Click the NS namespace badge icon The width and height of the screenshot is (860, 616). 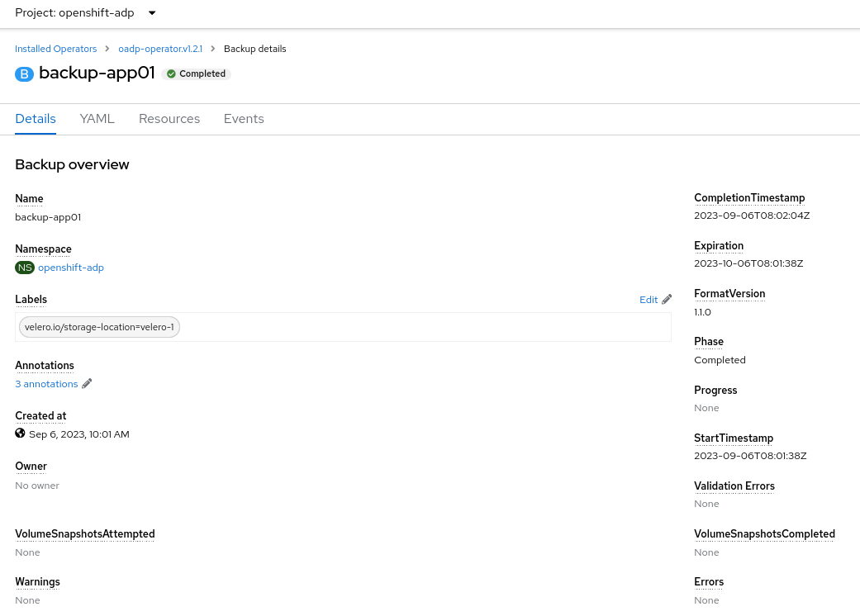25,268
